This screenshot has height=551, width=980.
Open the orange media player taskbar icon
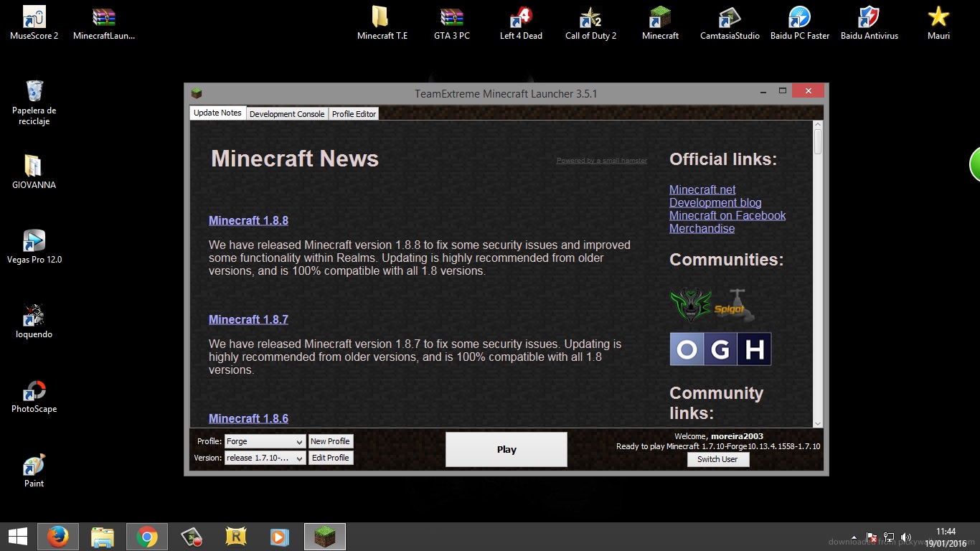click(x=280, y=537)
